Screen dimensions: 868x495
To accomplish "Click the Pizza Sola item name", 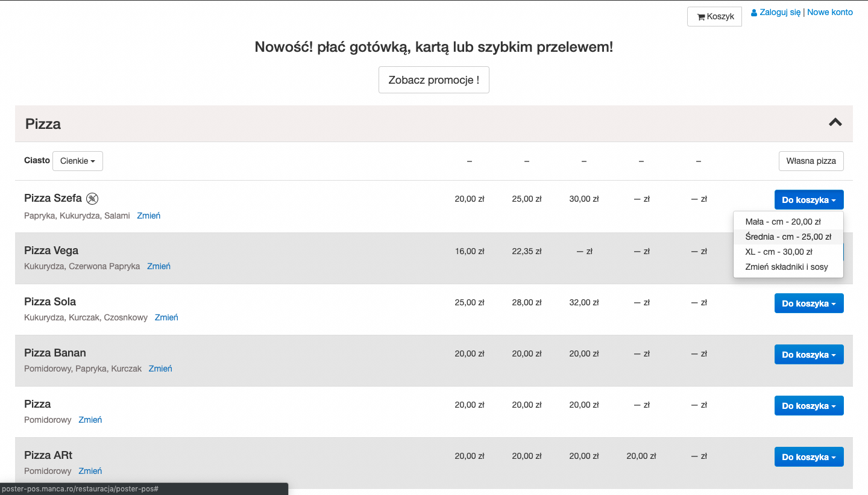I will [x=50, y=302].
